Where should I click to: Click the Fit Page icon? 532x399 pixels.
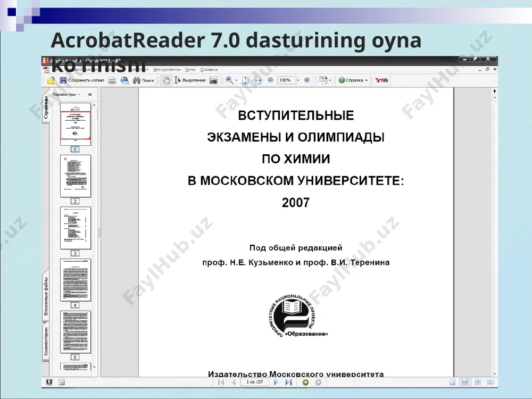(245, 80)
